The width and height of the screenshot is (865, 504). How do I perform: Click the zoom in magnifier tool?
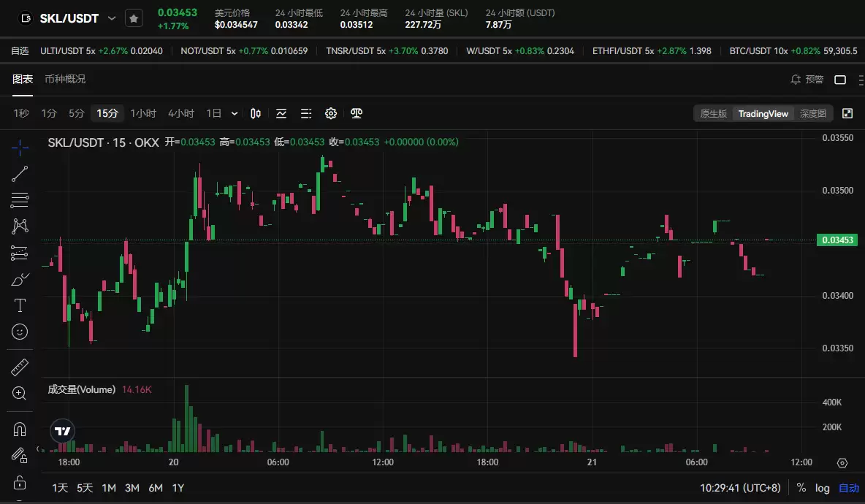[20, 394]
